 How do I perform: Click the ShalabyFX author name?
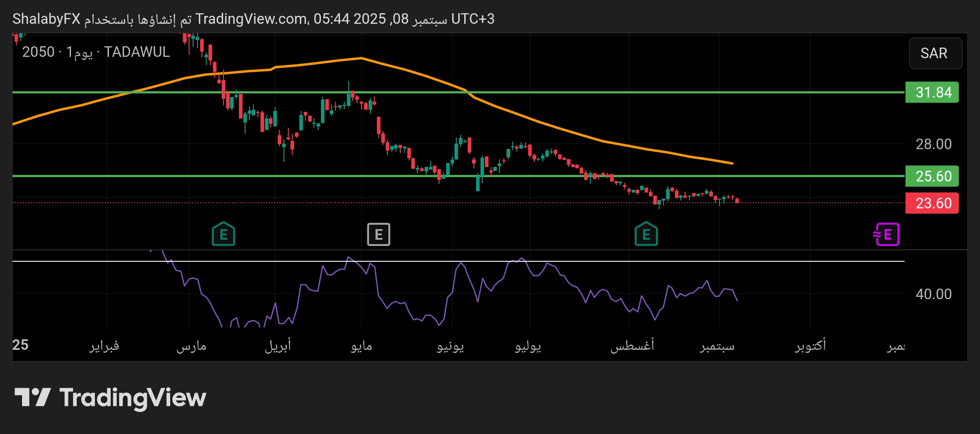pyautogui.click(x=46, y=19)
